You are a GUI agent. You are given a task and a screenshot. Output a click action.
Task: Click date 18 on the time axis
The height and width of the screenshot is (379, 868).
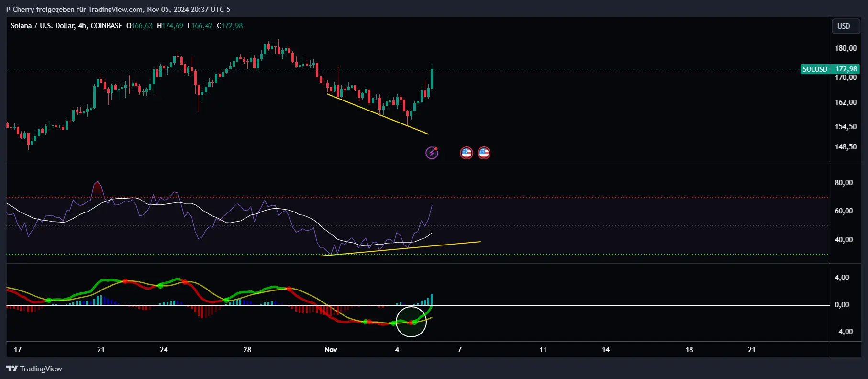[x=689, y=350]
